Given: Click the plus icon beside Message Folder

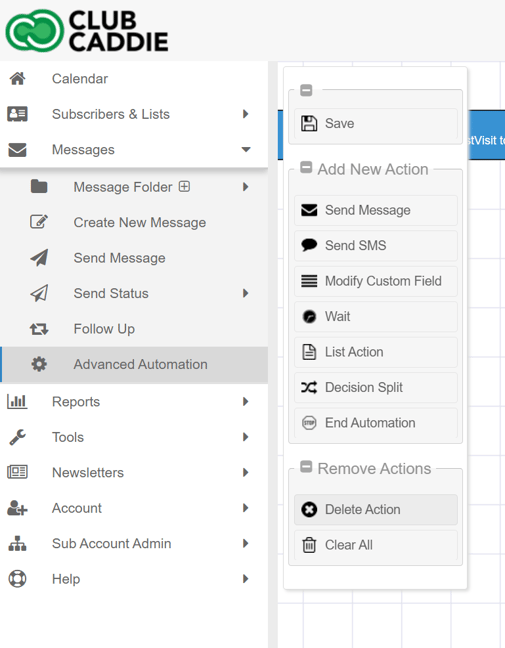Looking at the screenshot, I should pos(184,187).
